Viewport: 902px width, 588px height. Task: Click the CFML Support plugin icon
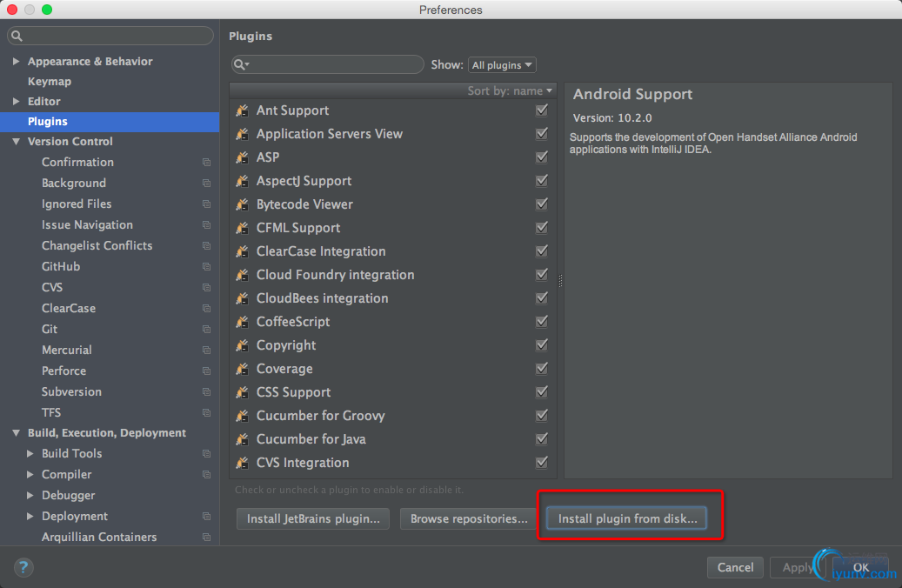242,228
